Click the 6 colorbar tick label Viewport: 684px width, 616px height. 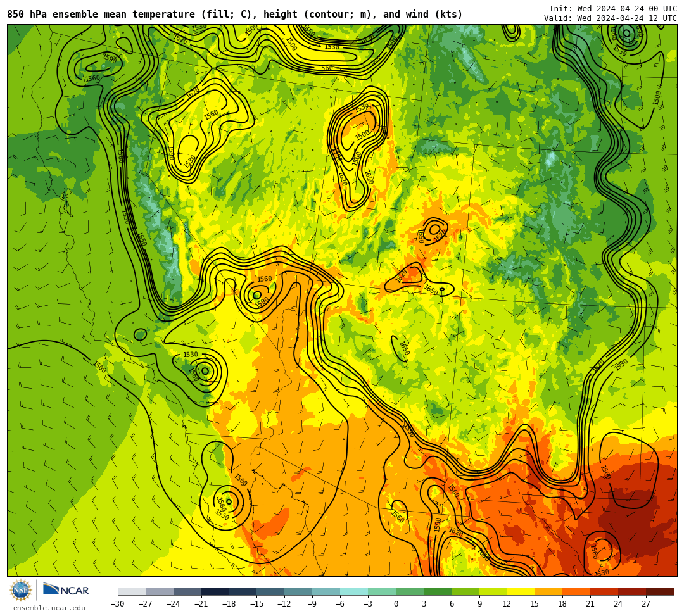coord(452,604)
